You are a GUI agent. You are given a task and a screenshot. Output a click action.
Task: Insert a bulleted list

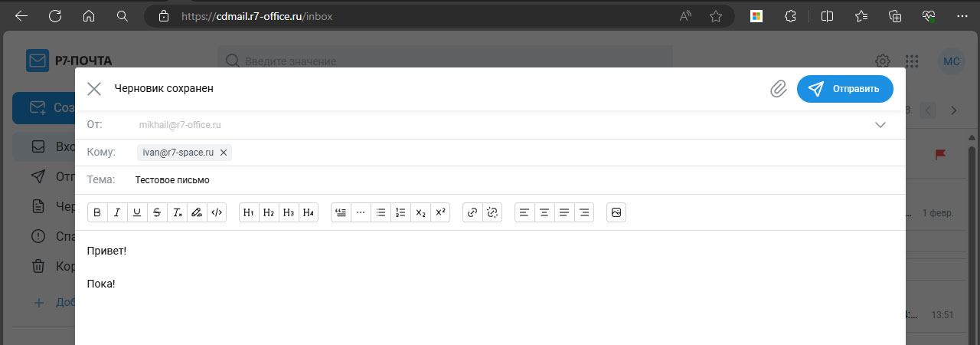[381, 212]
